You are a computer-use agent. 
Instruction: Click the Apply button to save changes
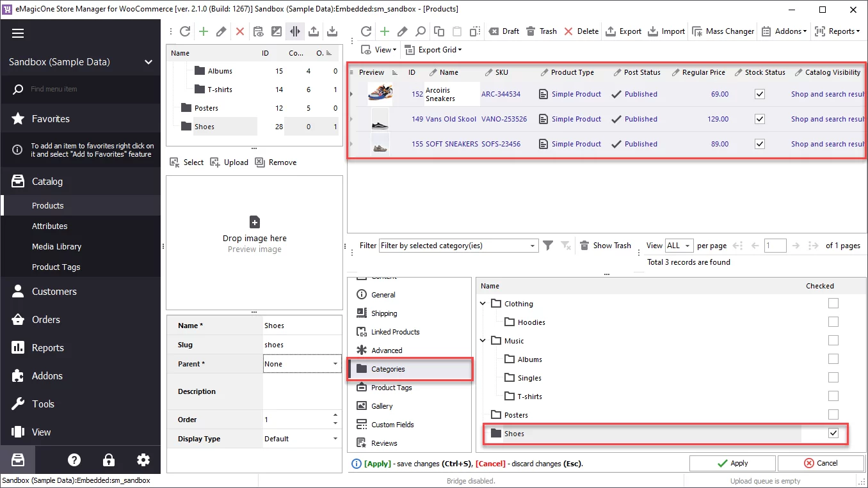coord(732,462)
